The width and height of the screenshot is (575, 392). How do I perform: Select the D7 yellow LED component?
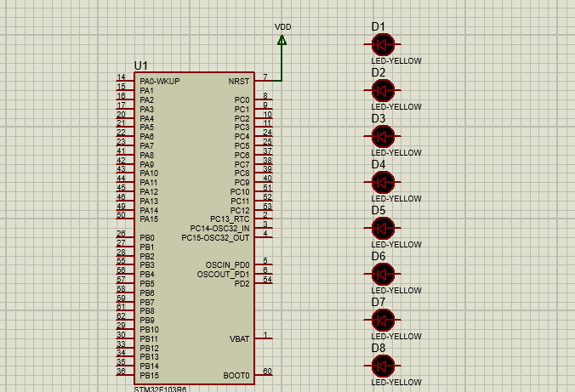click(383, 320)
